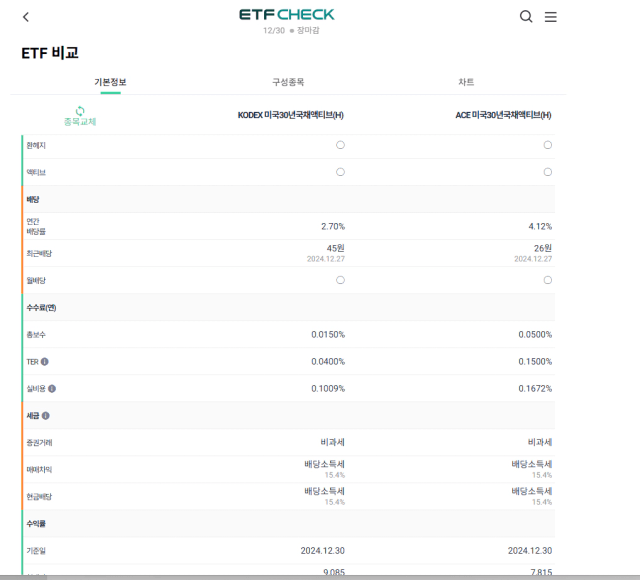Image resolution: width=640 pixels, height=580 pixels.
Task: Click the 환헤지 circle in the KODEX column
Action: pos(340,145)
